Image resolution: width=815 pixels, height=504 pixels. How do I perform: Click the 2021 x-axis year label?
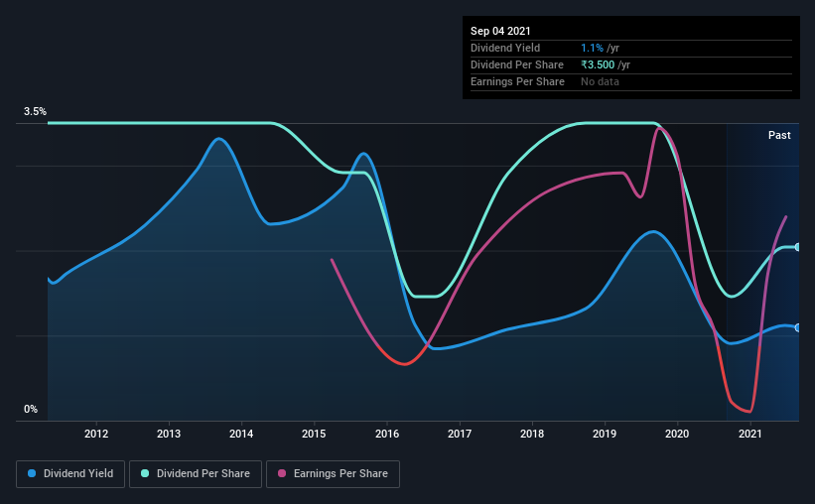tap(750, 434)
